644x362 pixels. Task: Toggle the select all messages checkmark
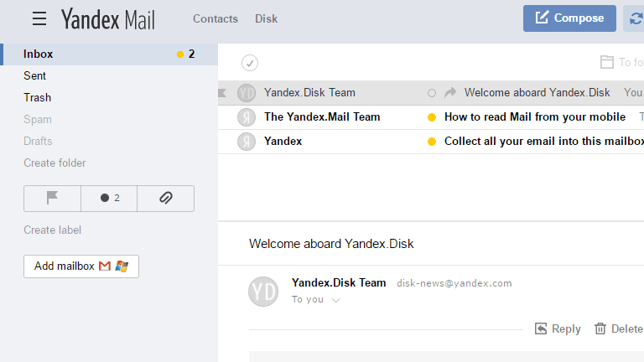pos(250,63)
